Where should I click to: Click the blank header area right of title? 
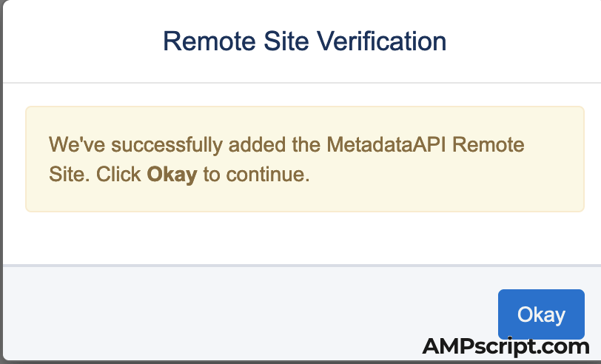pyautogui.click(x=526, y=41)
